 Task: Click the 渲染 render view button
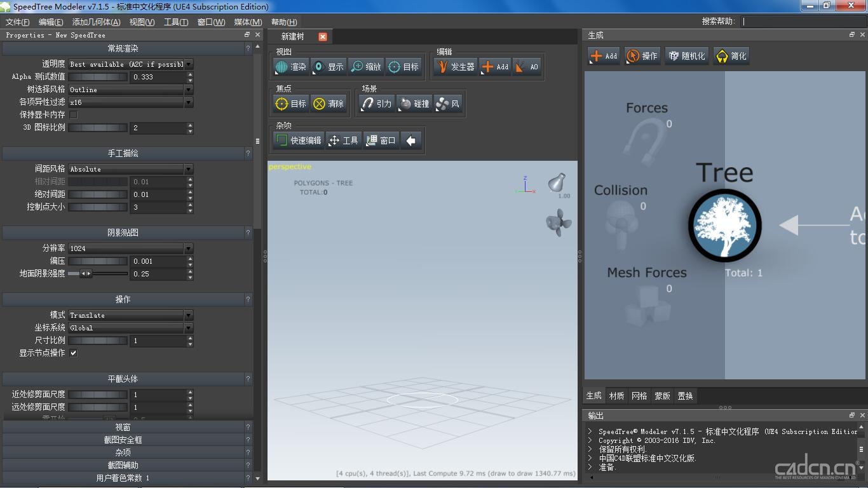pos(291,67)
